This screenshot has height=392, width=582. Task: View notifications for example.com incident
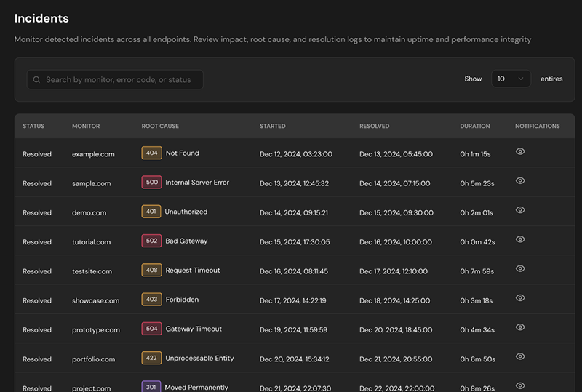tap(520, 151)
